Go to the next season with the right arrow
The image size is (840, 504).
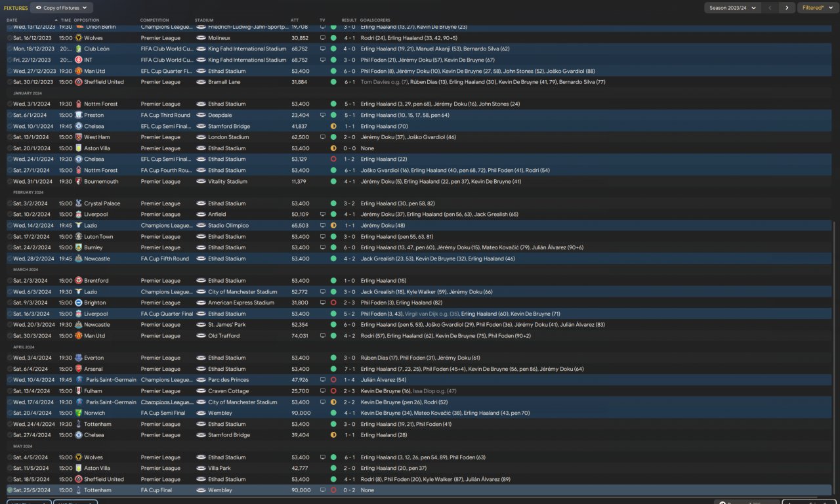786,8
